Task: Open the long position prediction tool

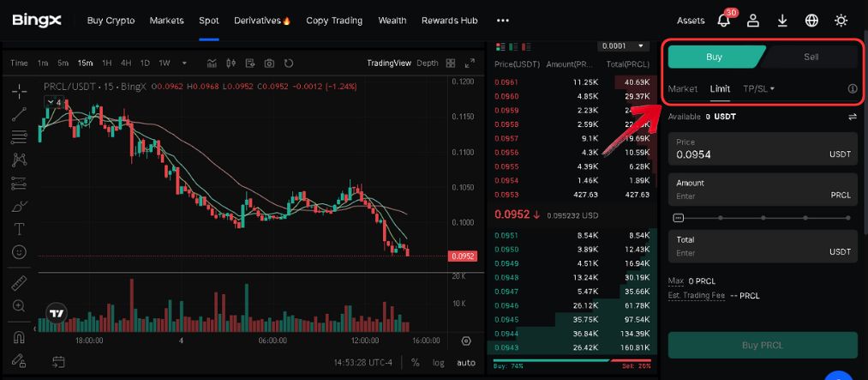Action: (x=20, y=183)
